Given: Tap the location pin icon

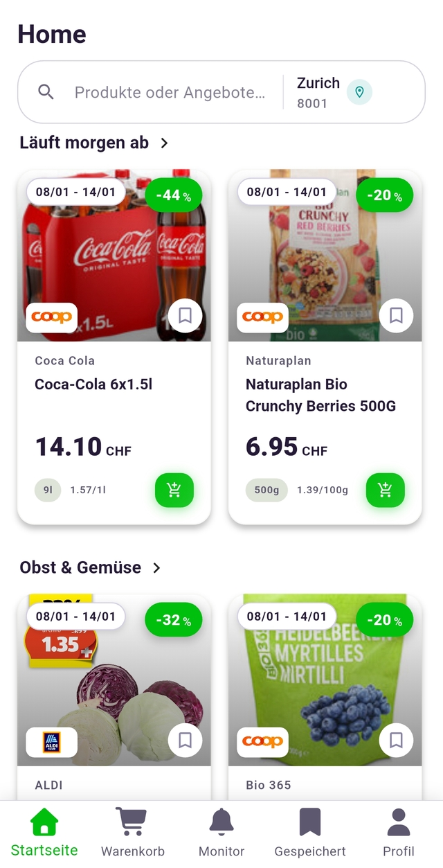Looking at the screenshot, I should tap(359, 92).
